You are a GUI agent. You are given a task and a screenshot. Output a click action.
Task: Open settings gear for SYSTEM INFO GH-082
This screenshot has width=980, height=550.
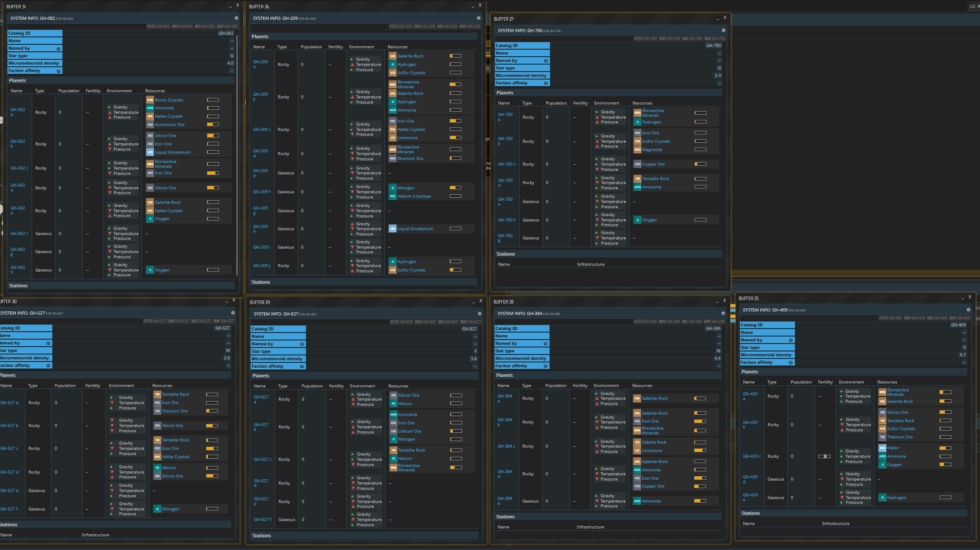pos(236,18)
